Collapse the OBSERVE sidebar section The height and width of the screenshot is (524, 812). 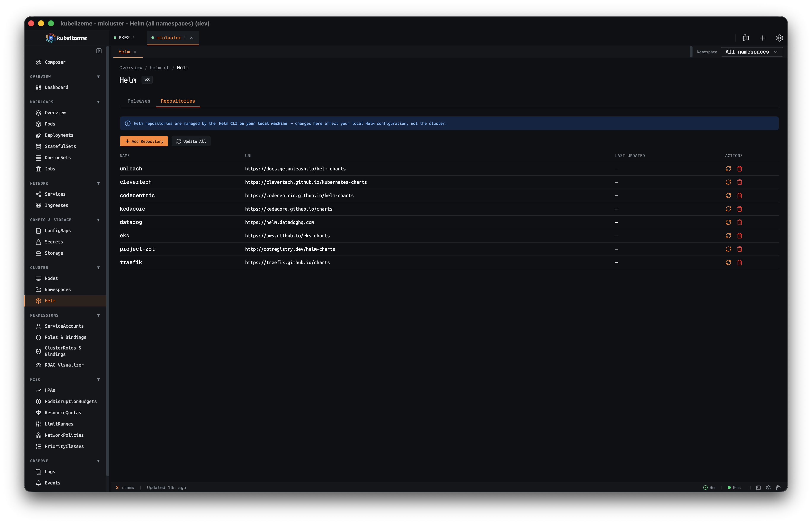tap(98, 461)
